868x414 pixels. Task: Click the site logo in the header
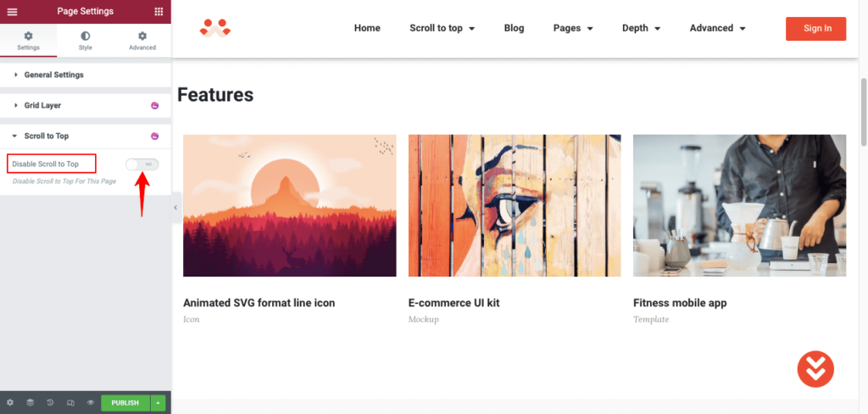(214, 28)
